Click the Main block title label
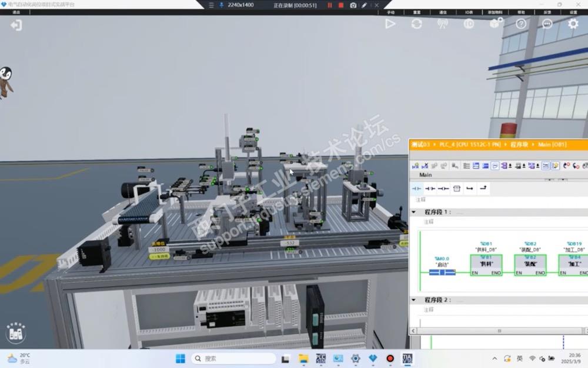The height and width of the screenshot is (368, 588). [425, 175]
